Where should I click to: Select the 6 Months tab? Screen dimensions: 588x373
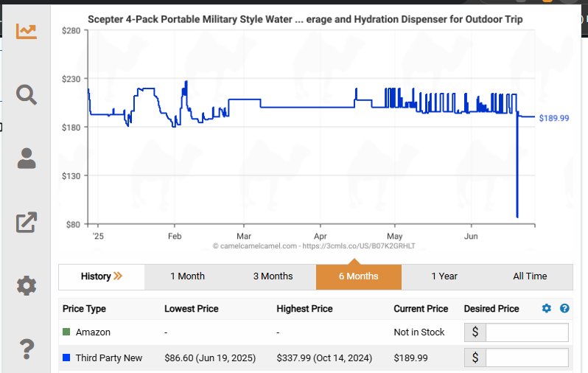pyautogui.click(x=359, y=276)
